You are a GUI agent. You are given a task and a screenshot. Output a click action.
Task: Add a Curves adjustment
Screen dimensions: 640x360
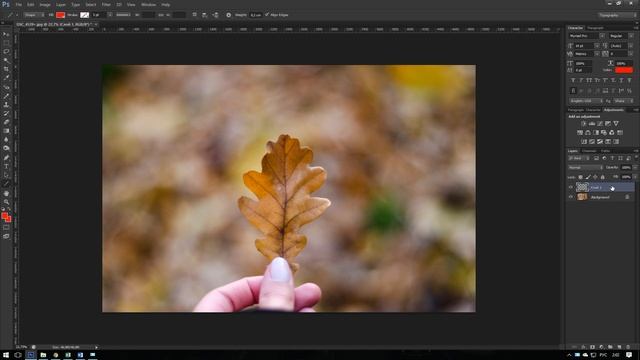point(600,123)
